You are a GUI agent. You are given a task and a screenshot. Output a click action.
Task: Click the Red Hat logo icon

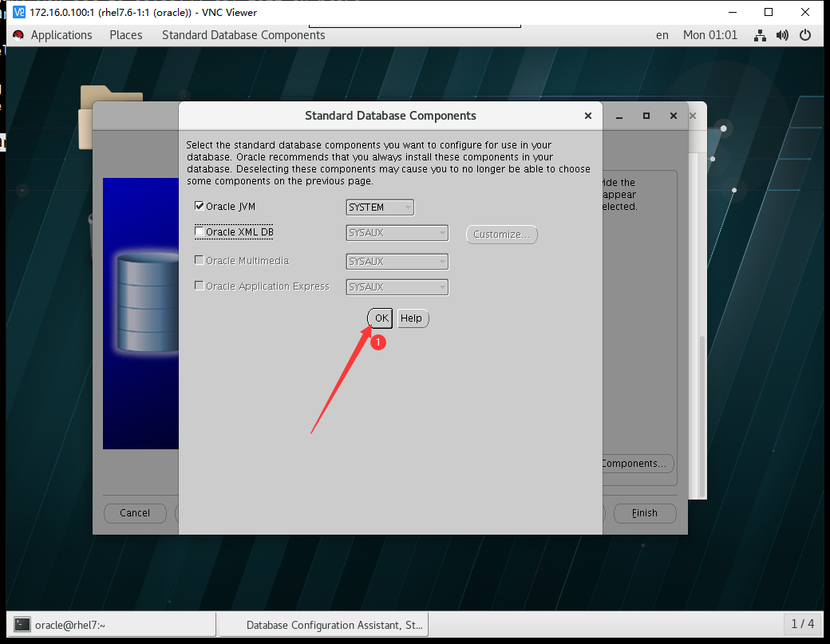click(x=18, y=35)
